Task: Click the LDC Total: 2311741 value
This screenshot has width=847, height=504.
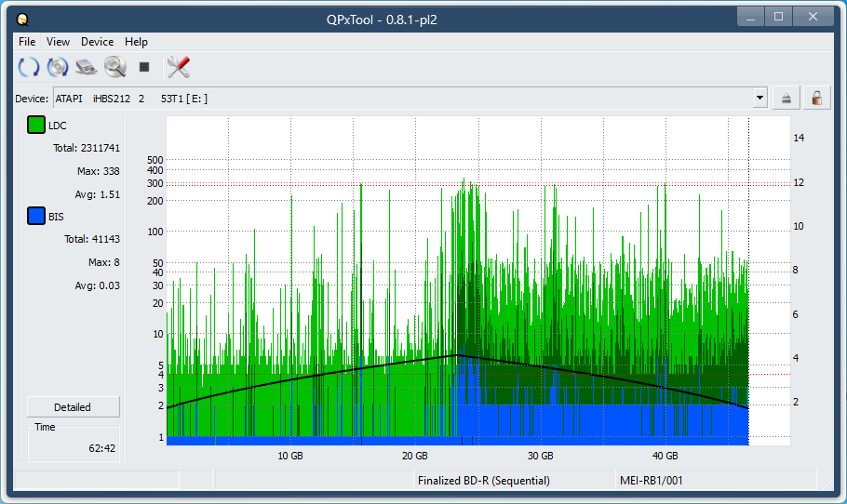Action: (87, 148)
